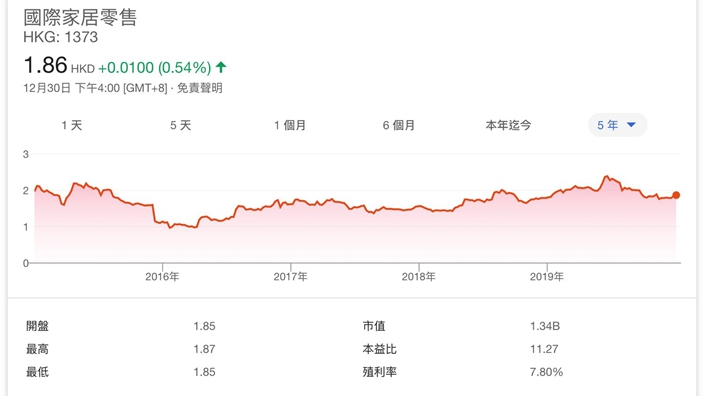The height and width of the screenshot is (396, 704).
Task: Click the 5 年 range pill
Action: pos(618,125)
